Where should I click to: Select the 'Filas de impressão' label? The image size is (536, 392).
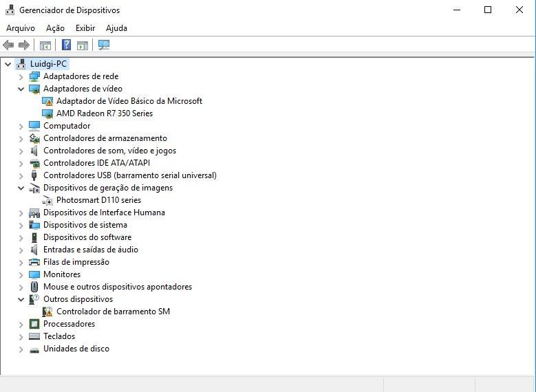(76, 262)
